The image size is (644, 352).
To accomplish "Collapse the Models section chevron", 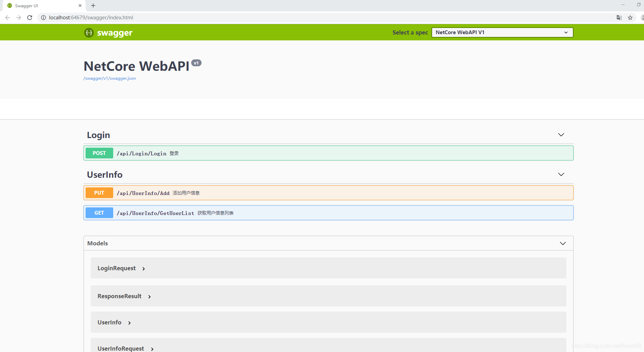I will 563,243.
